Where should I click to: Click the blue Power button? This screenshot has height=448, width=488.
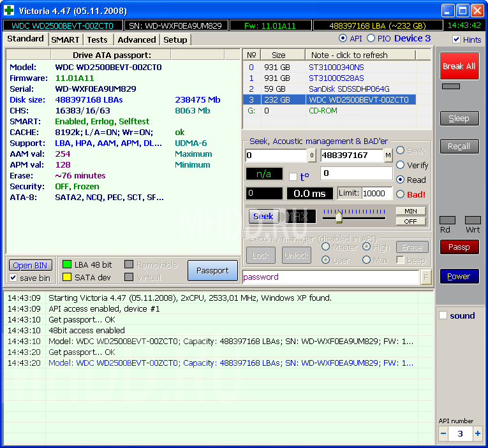click(459, 276)
